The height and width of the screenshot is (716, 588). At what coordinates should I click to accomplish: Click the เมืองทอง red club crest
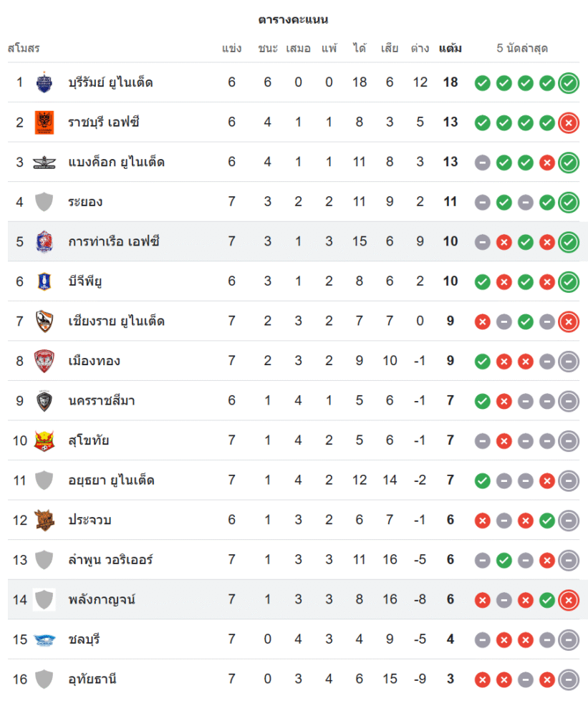tap(44, 361)
